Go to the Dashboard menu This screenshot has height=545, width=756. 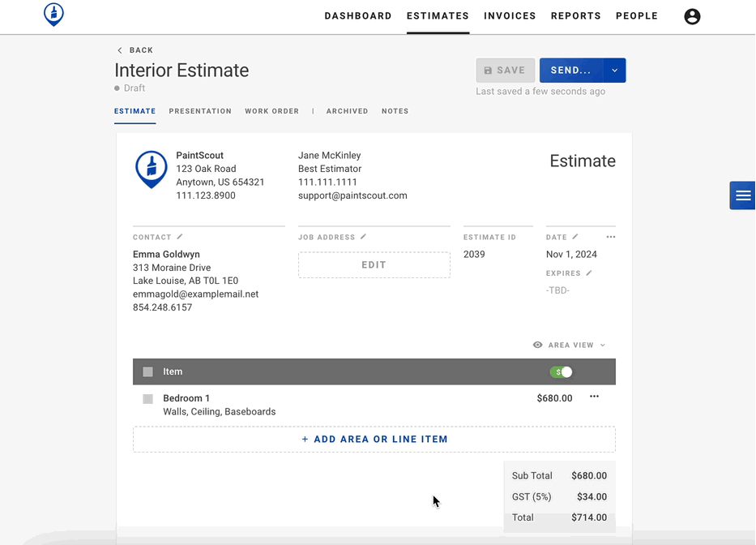358,16
